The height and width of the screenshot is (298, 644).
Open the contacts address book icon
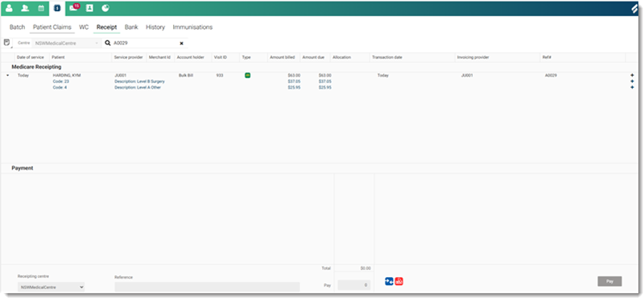tap(89, 8)
